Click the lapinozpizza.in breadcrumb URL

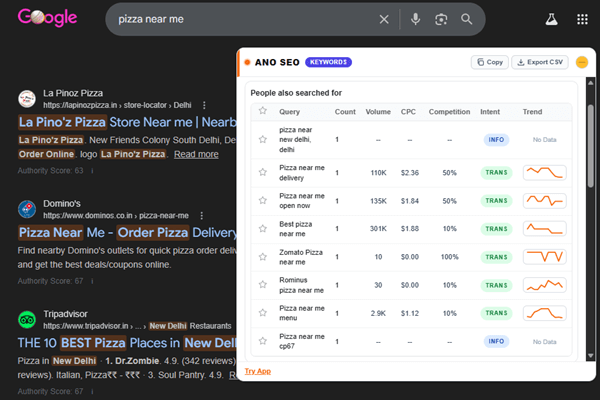pyautogui.click(x=117, y=105)
